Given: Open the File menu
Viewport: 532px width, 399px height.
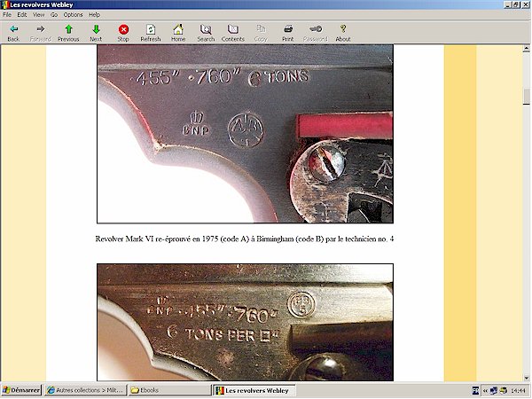Looking at the screenshot, I should (x=7, y=14).
